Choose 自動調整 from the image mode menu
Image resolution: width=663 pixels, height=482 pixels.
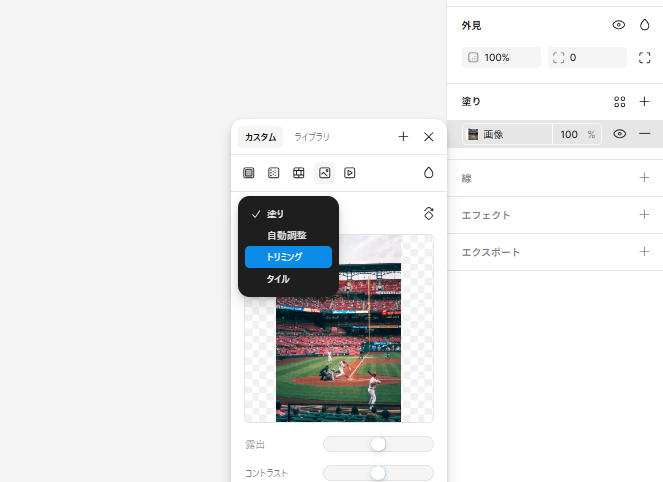tap(286, 236)
